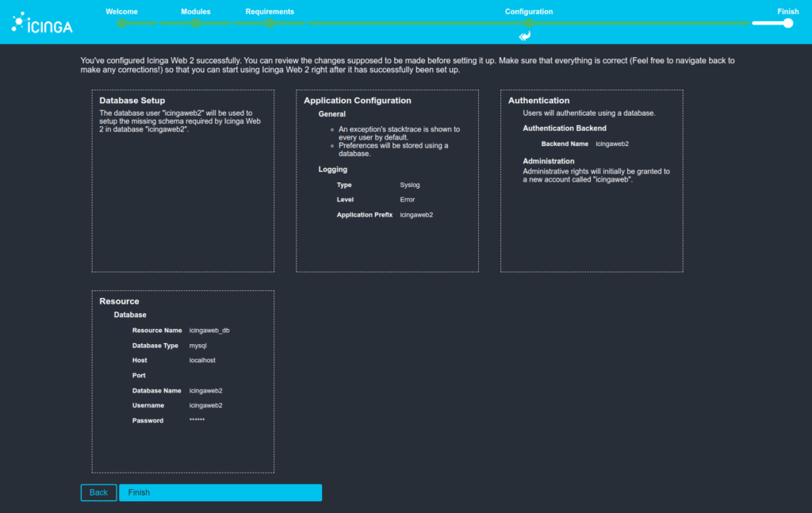Click the Port label
This screenshot has width=812, height=513.
pos(139,375)
